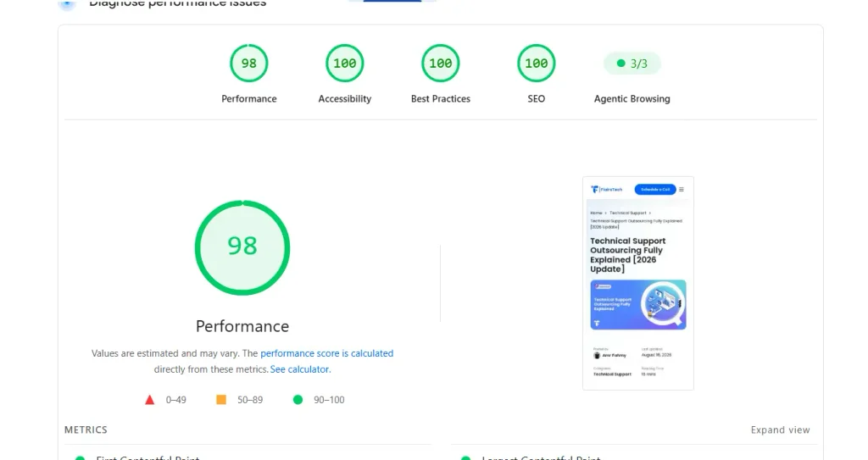868x460 pixels.
Task: Open the See calculator link
Action: 299,369
